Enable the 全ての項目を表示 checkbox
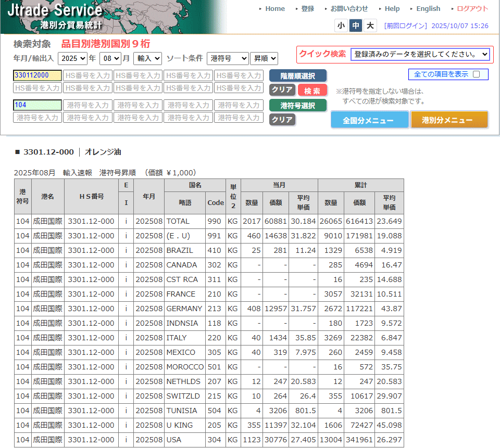The height and width of the screenshot is (448, 500). [x=477, y=74]
